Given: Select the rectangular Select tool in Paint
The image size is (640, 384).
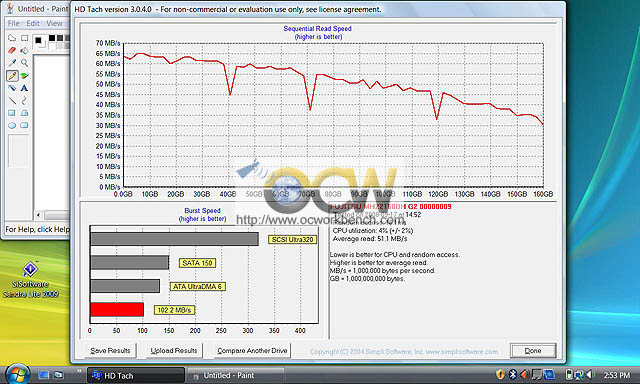Looking at the screenshot, I should (24, 38).
